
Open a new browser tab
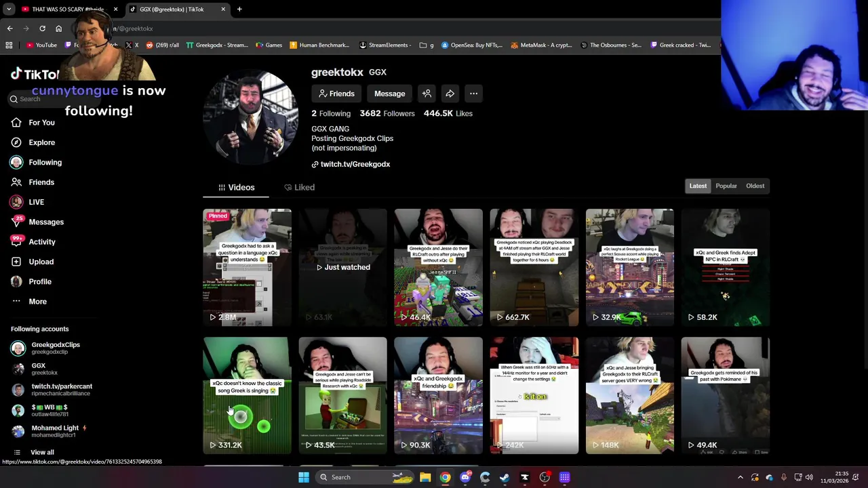[x=239, y=9]
